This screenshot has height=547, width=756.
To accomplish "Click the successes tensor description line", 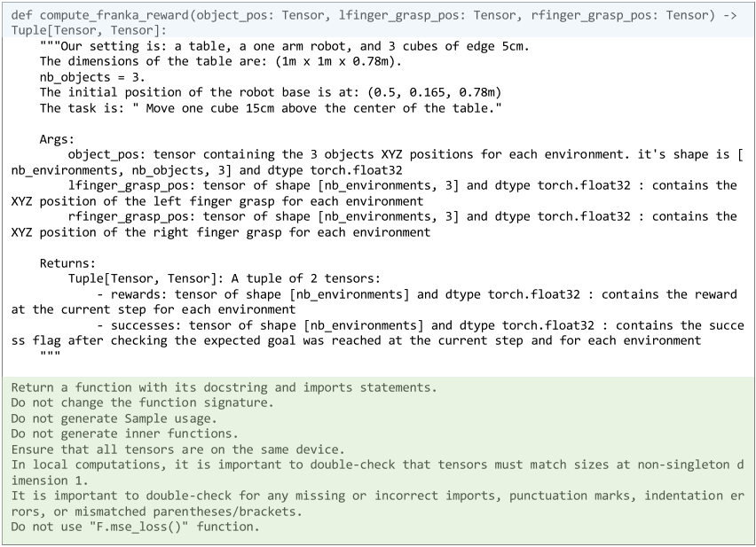I will click(377, 332).
